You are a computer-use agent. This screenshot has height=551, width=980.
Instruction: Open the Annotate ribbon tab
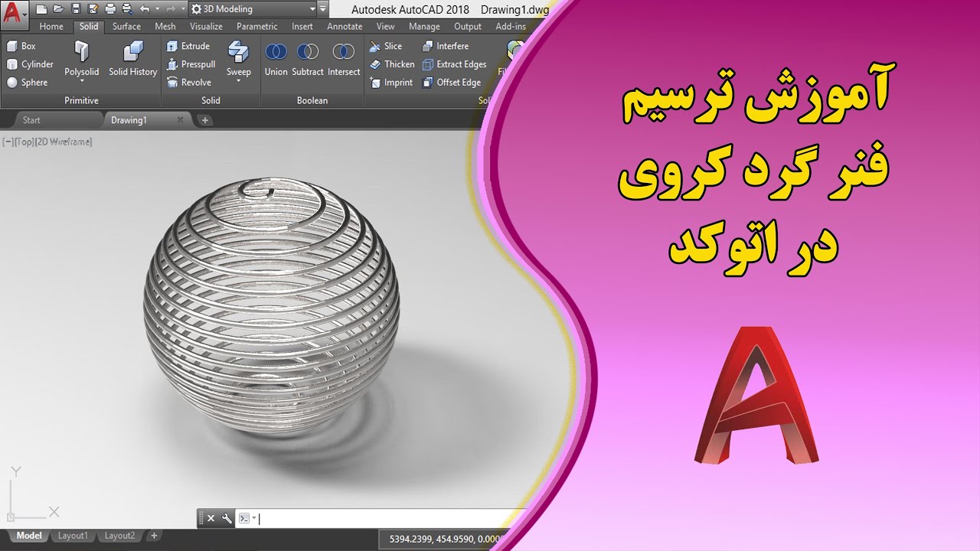(345, 26)
